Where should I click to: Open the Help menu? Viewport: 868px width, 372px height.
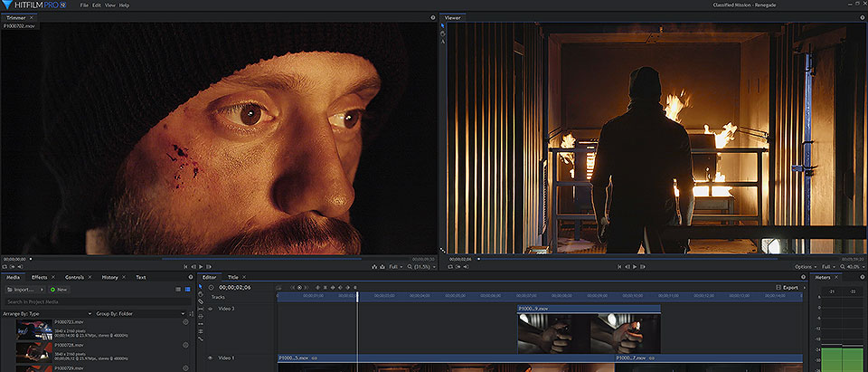[124, 5]
